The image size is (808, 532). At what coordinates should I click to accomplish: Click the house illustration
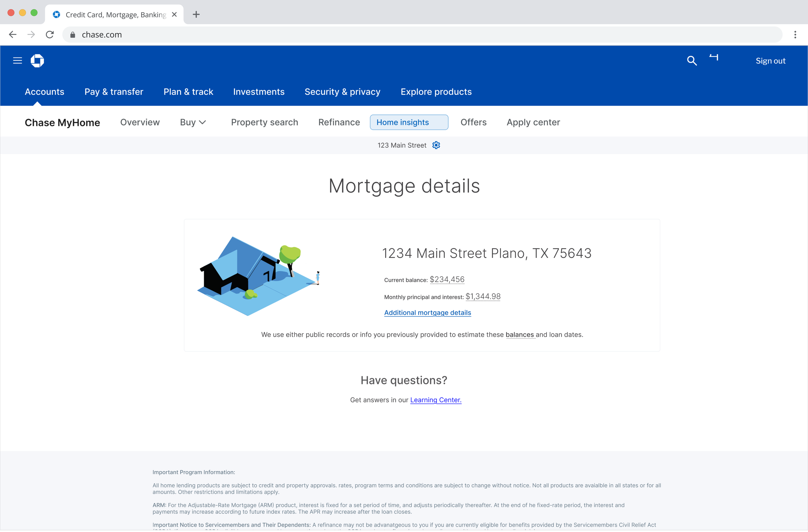(259, 276)
